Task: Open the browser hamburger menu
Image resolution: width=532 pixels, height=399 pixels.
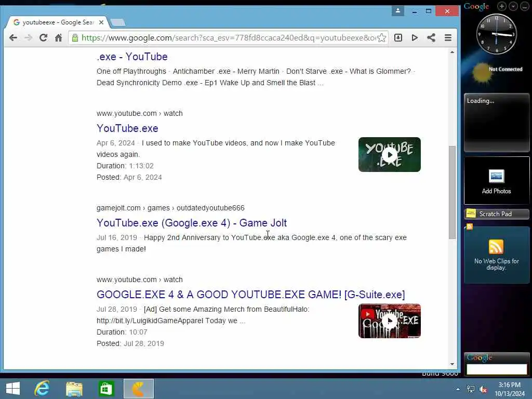Action: 448,37
